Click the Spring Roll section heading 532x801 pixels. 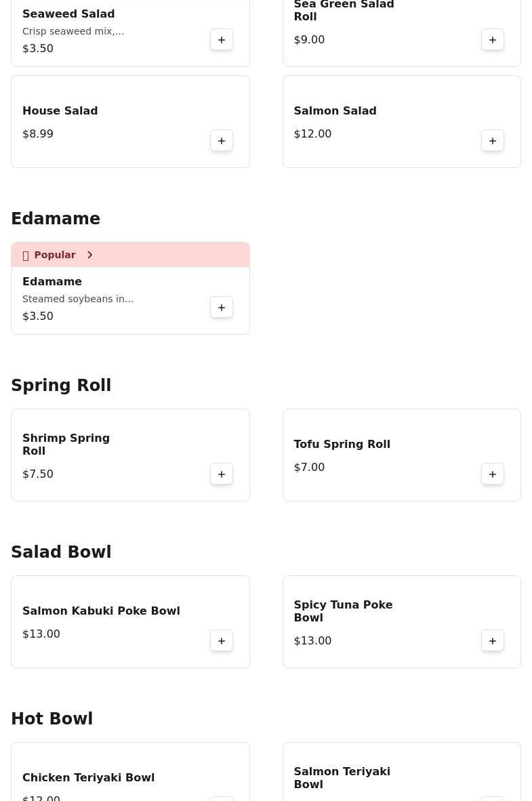(x=61, y=386)
